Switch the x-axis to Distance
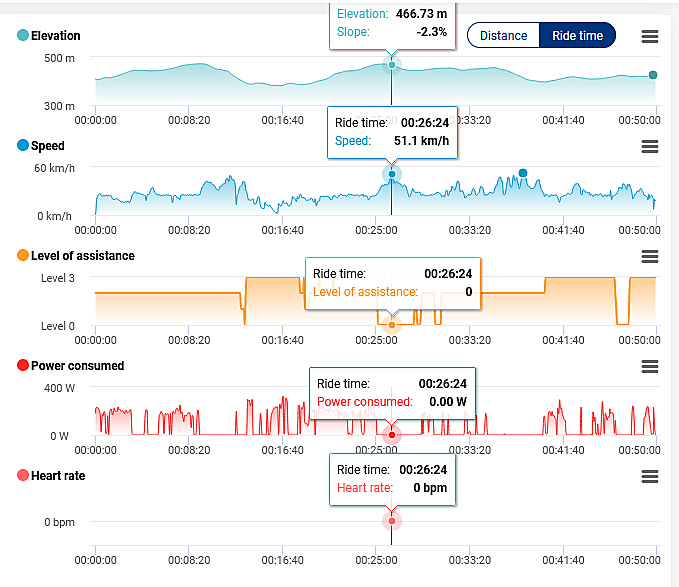Screen dimensions: 679x587 (503, 36)
